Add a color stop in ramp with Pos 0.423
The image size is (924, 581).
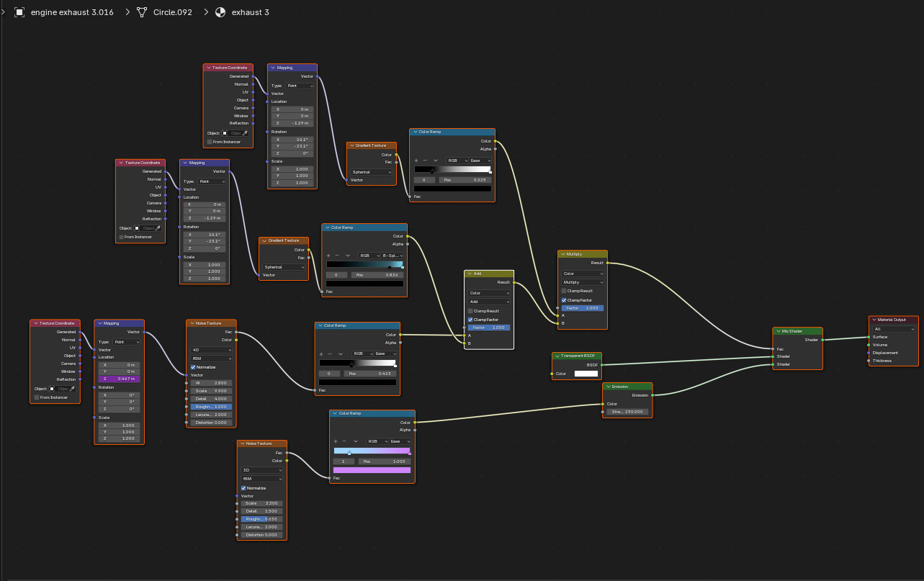[322, 353]
